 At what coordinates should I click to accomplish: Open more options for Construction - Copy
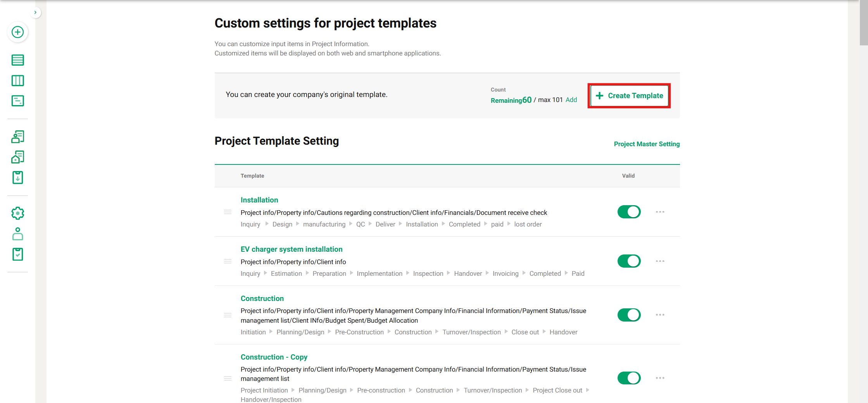point(660,378)
